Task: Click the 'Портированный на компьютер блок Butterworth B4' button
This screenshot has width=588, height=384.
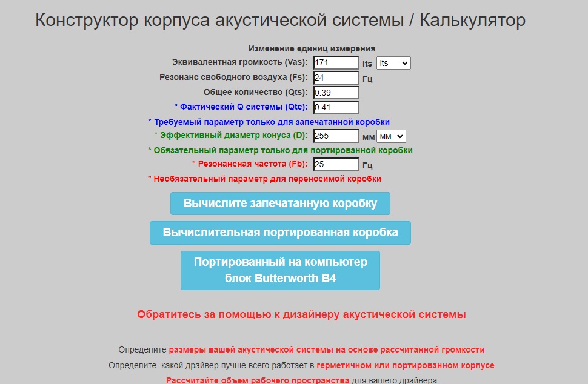Action: [x=280, y=270]
